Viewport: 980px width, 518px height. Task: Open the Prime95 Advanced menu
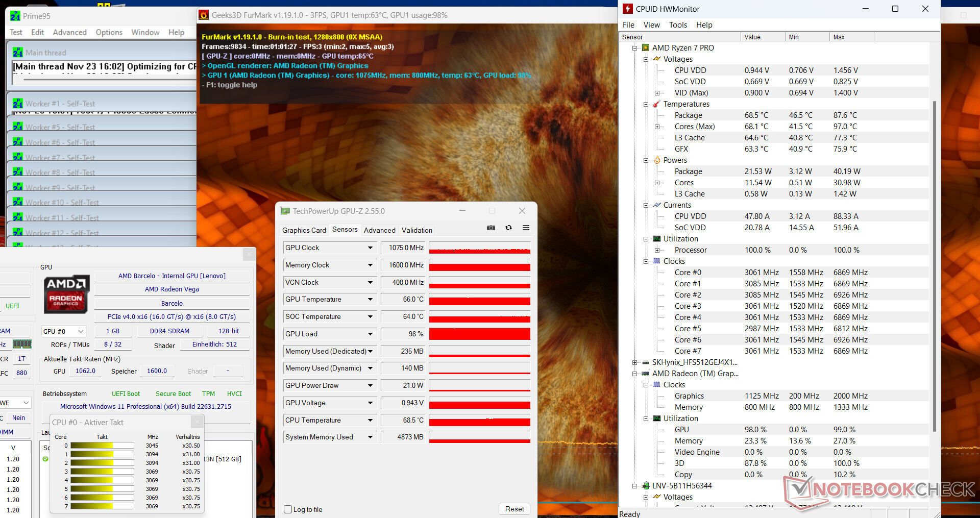[70, 32]
